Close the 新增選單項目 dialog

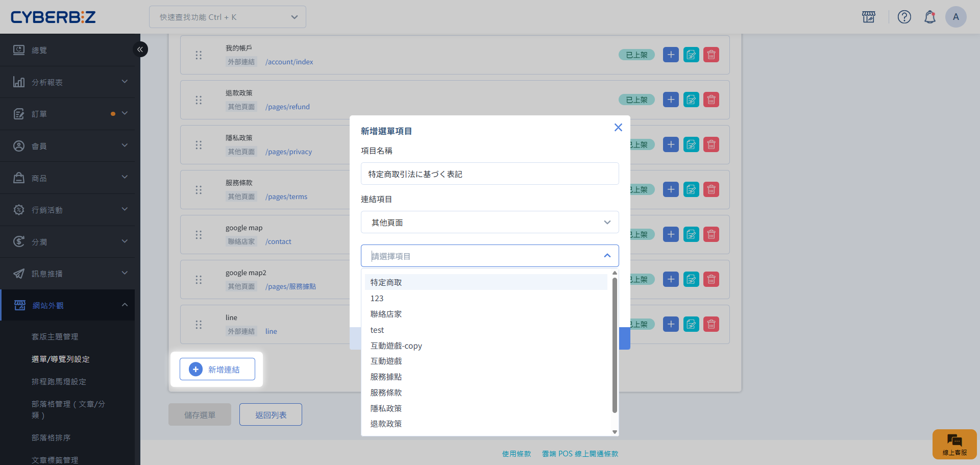point(618,128)
